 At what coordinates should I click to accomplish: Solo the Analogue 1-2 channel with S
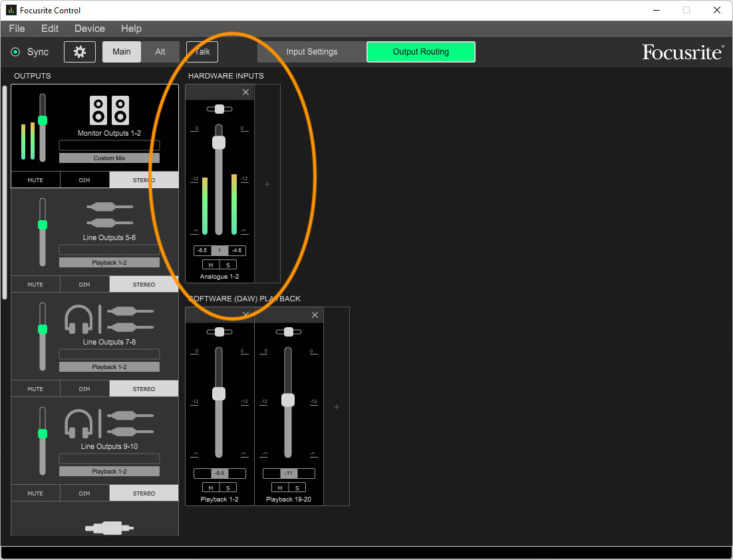[x=228, y=265]
